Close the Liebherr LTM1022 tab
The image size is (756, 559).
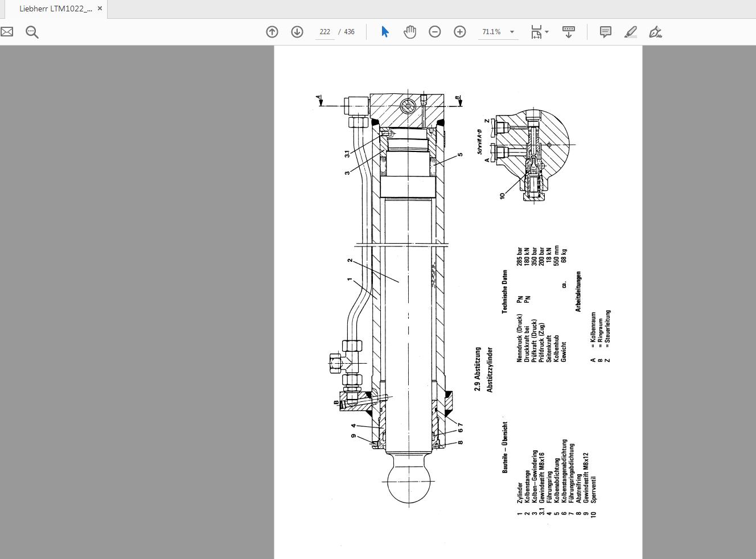(x=99, y=9)
